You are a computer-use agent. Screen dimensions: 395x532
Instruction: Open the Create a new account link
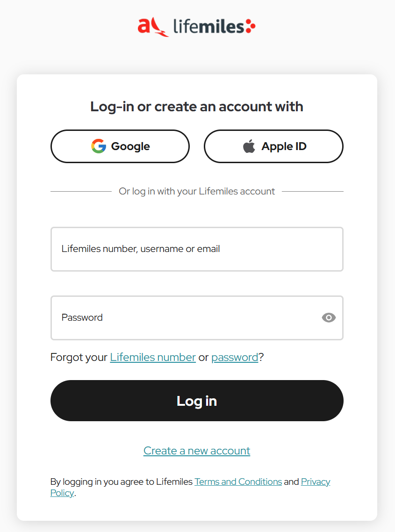(196, 450)
